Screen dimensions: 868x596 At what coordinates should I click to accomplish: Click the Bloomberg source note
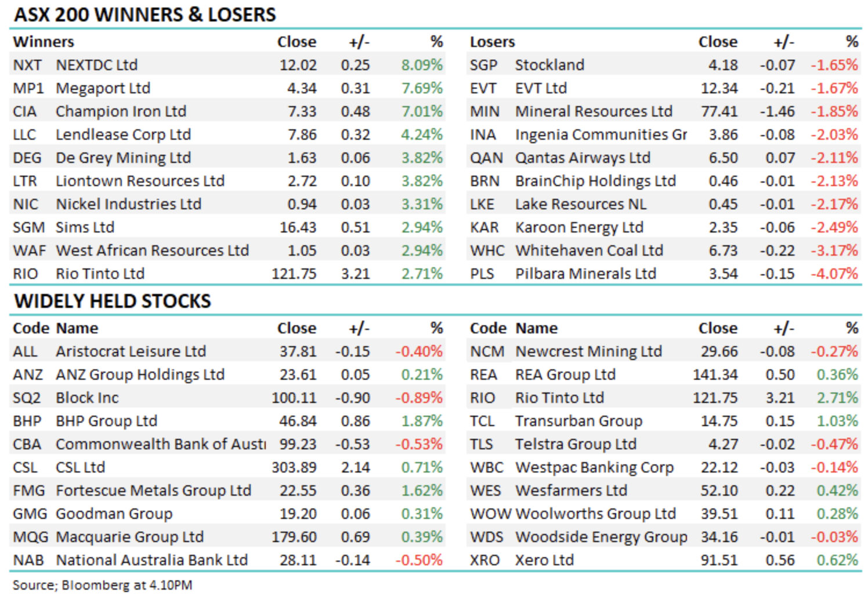pyautogui.click(x=102, y=585)
